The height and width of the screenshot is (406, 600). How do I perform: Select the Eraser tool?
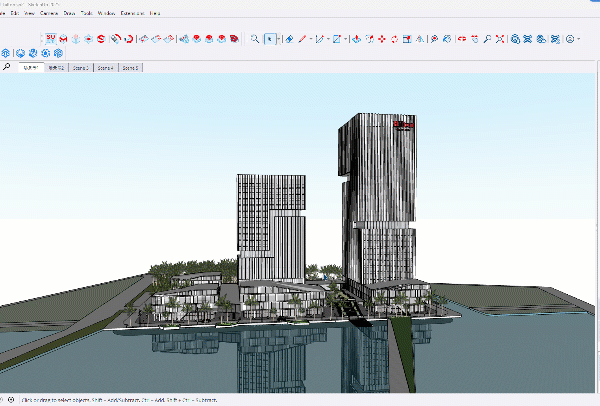point(289,39)
